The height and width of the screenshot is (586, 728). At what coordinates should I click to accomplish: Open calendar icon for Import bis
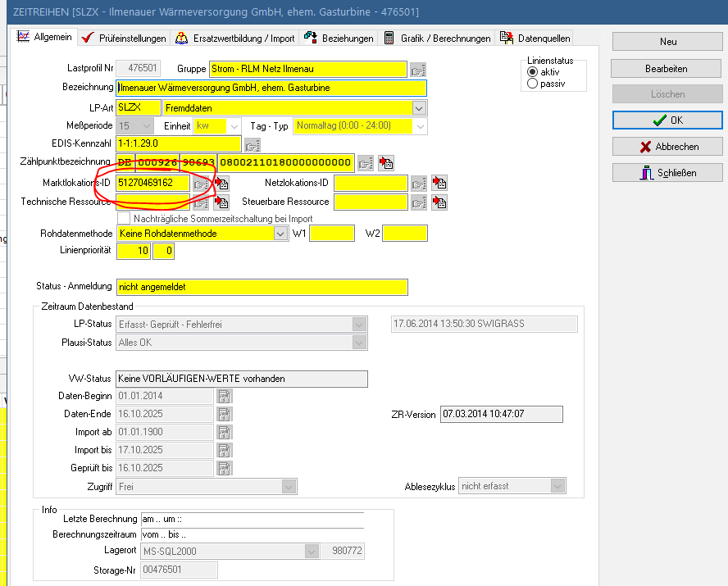[x=224, y=450]
